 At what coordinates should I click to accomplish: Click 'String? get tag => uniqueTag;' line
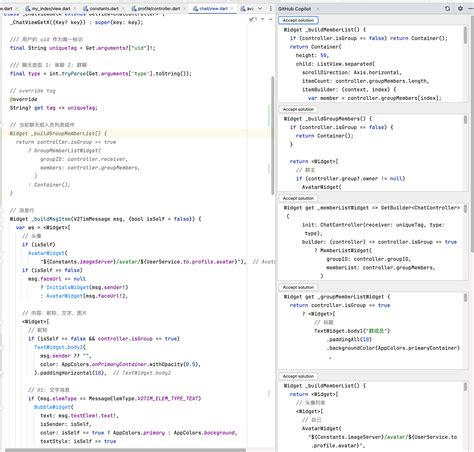53,108
